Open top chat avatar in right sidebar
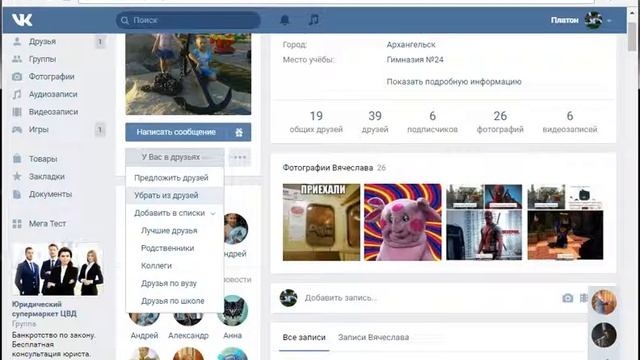640x360 pixels. pos(604,302)
